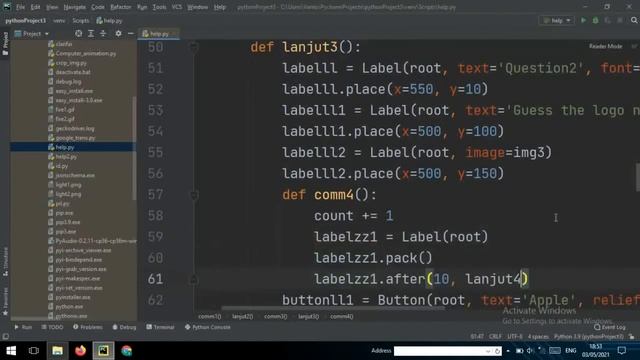640x360 pixels.
Task: Open the Windows notification center icon
Action: click(x=622, y=350)
